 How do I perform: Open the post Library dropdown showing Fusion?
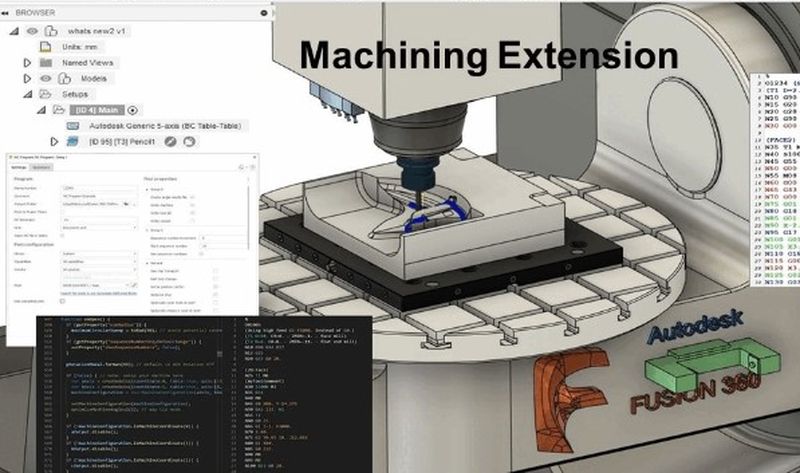point(99,254)
